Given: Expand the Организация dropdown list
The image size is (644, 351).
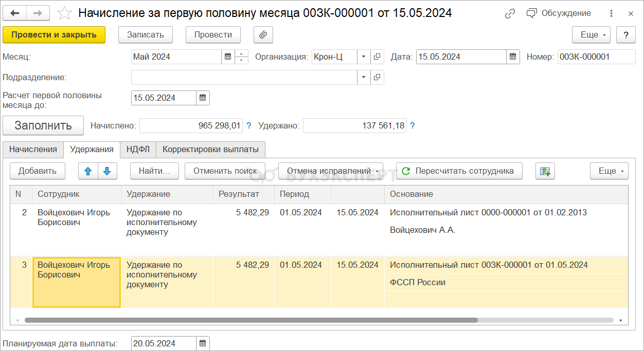Looking at the screenshot, I should pos(364,57).
